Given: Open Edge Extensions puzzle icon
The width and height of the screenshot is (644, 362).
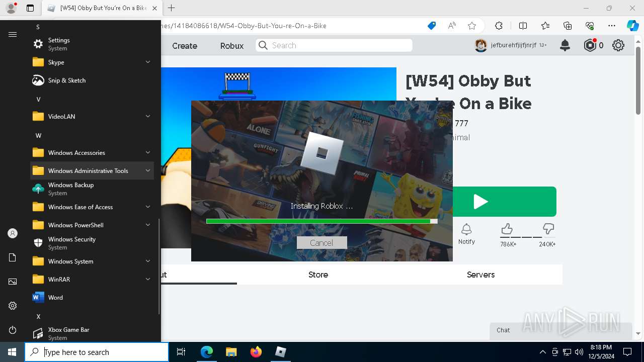Looking at the screenshot, I should (x=499, y=26).
